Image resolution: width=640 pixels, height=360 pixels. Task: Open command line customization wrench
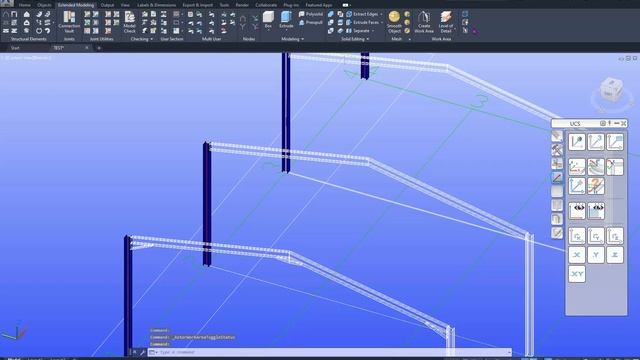click(142, 352)
